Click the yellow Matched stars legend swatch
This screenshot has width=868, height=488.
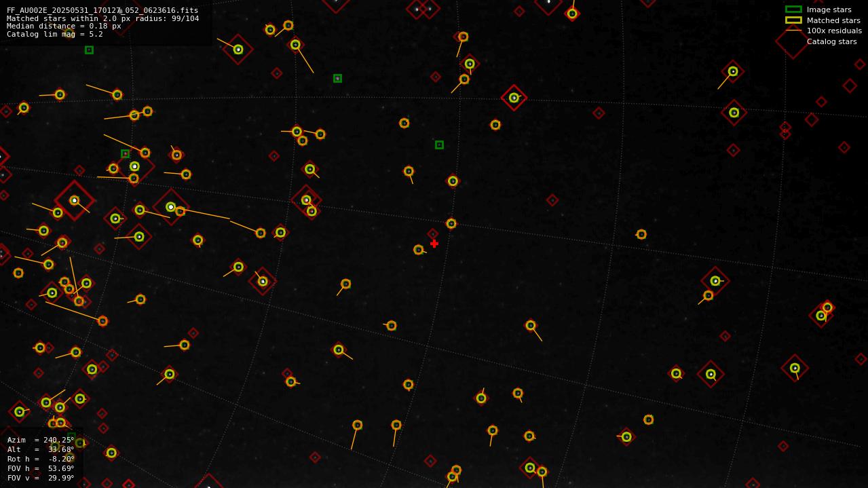[793, 20]
